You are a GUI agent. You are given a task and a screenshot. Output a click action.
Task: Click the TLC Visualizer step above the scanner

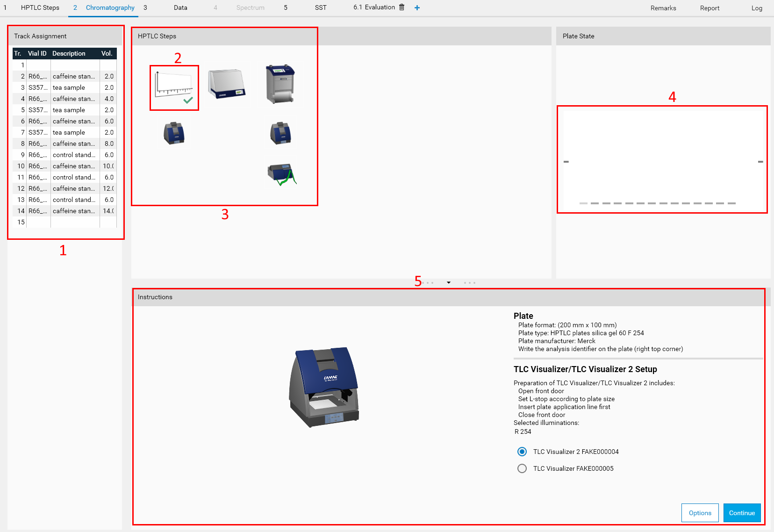(280, 133)
